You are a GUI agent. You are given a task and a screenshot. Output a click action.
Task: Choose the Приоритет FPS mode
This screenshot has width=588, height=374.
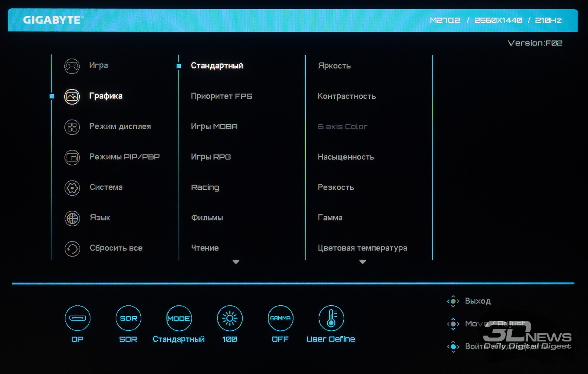[221, 96]
